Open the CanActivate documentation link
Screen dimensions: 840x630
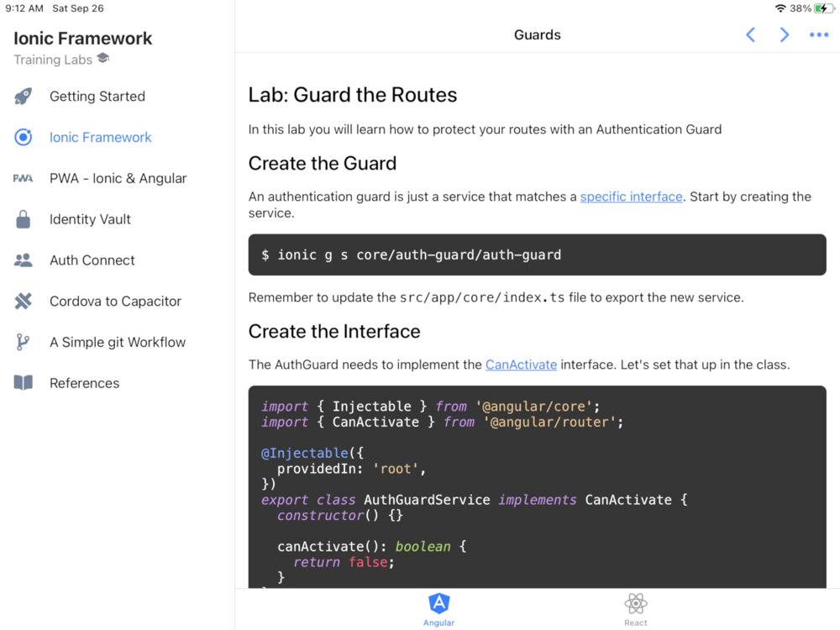coord(522,365)
